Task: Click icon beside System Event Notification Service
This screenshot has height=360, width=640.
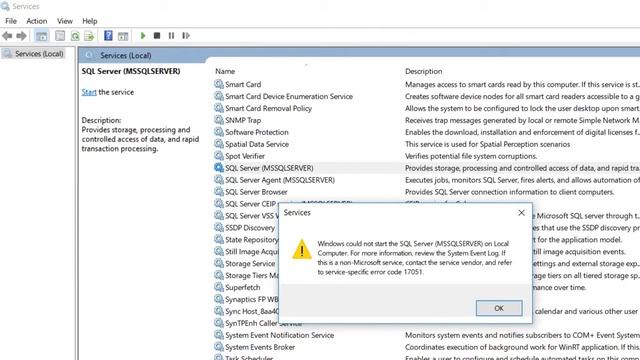Action: (x=219, y=335)
